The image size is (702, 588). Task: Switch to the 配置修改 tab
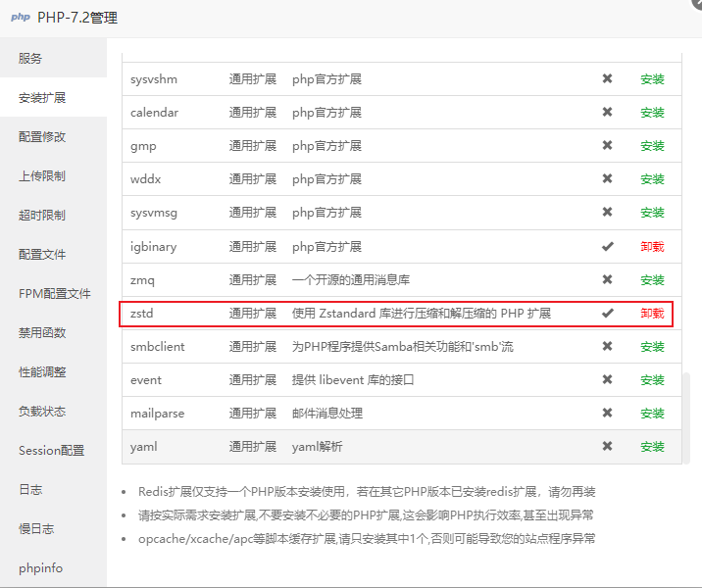tap(42, 137)
